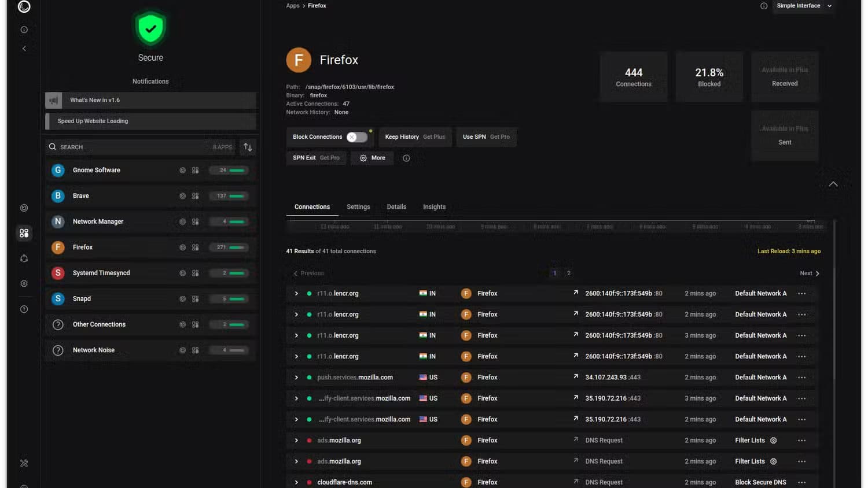This screenshot has height=488, width=868.
Task: Select the Brave app in the list
Action: [150, 196]
